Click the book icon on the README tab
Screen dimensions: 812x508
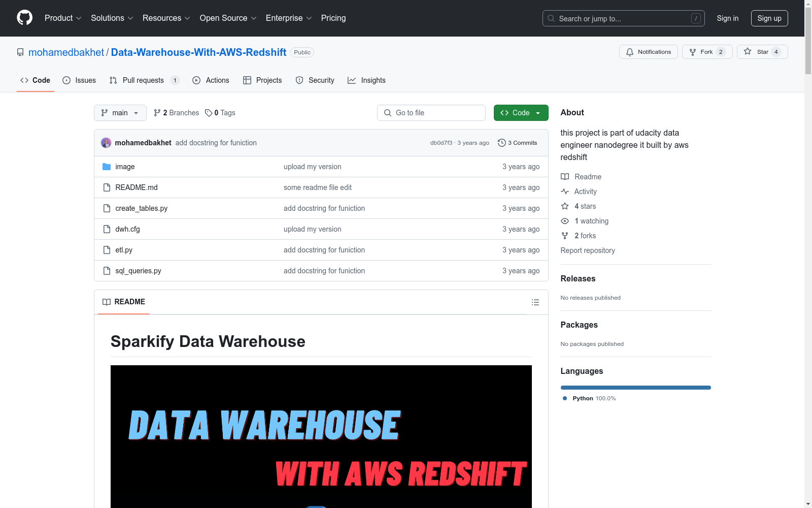pyautogui.click(x=107, y=302)
